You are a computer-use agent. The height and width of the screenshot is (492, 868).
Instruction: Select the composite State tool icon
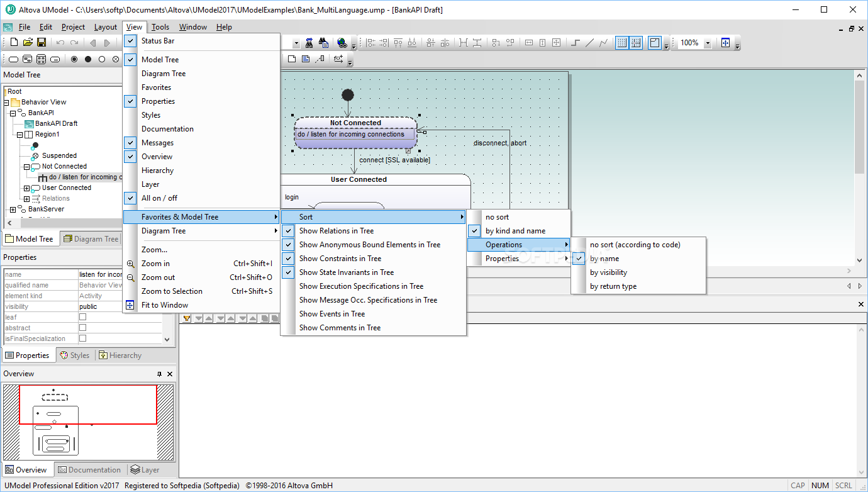pos(28,59)
